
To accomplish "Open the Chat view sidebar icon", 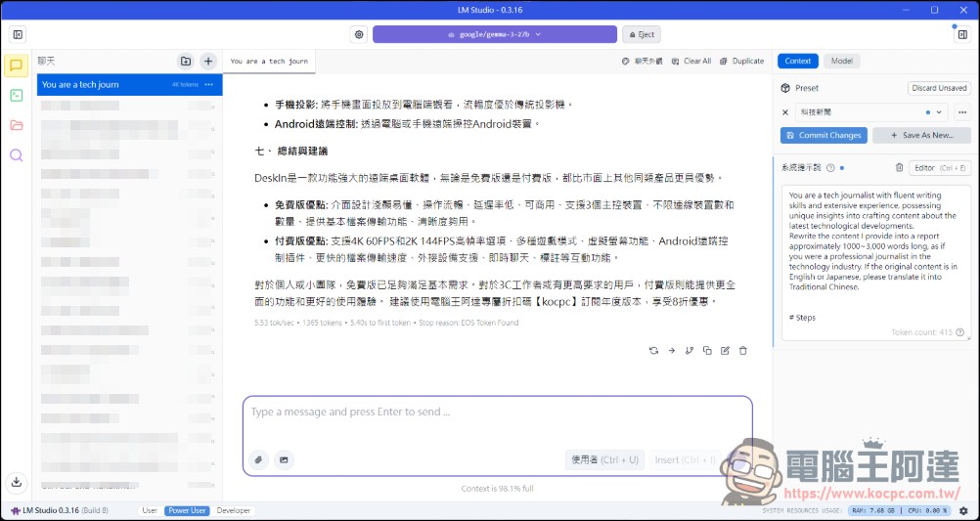I will [x=17, y=65].
